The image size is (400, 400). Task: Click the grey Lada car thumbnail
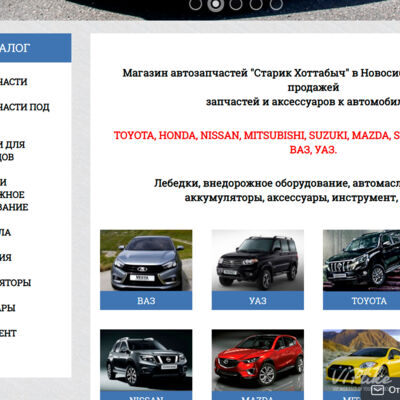point(146,260)
